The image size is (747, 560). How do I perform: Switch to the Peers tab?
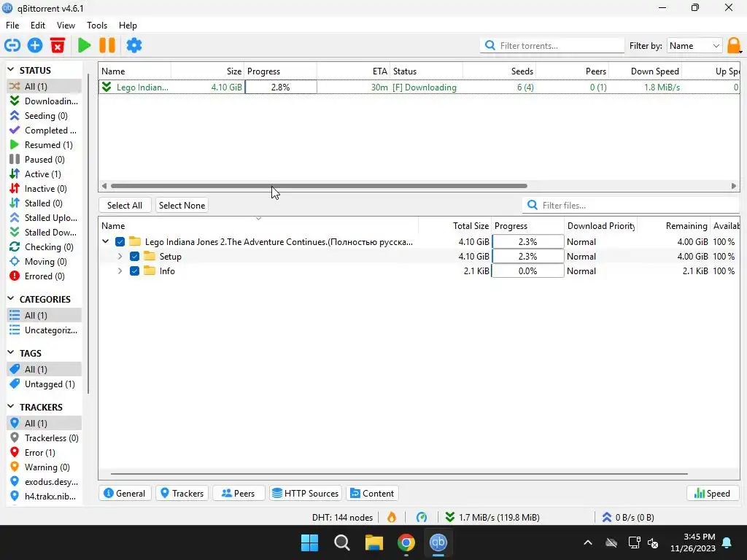point(239,494)
